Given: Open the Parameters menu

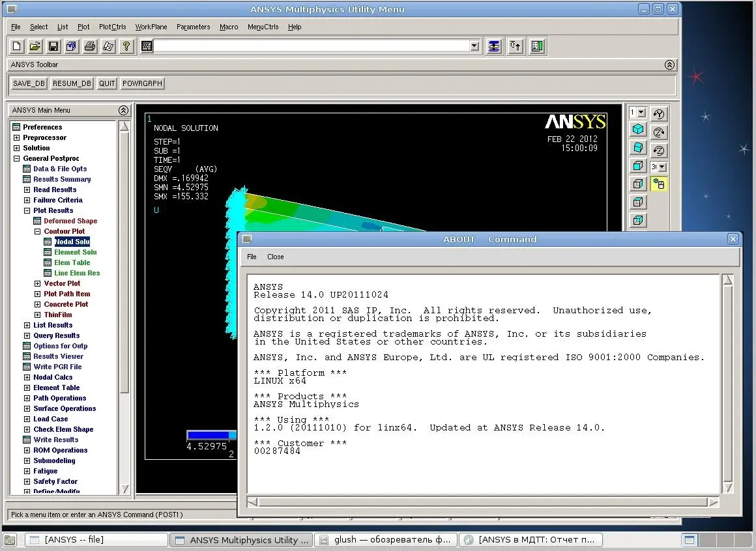Looking at the screenshot, I should point(194,27).
